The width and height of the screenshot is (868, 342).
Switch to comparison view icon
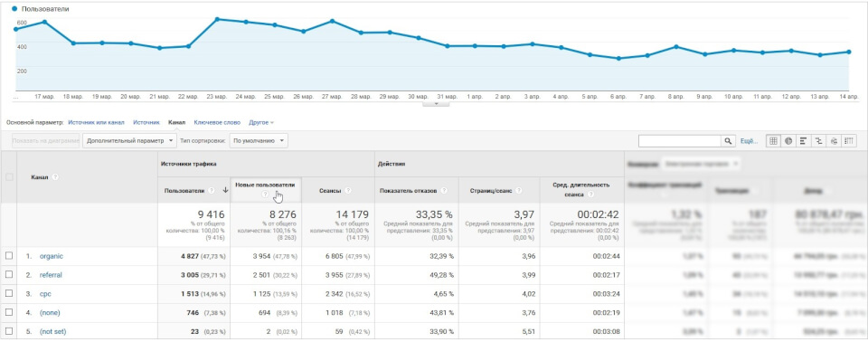click(x=818, y=141)
